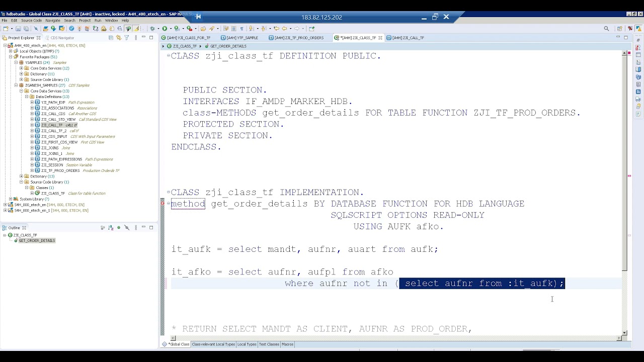Open the Macros bottom tab

pos(288,344)
